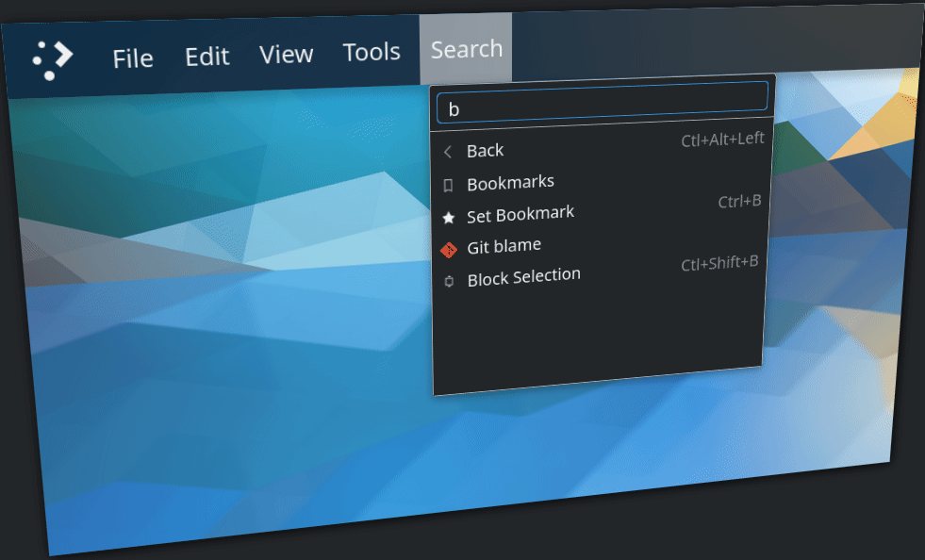Click the KDE Plasma logo icon
This screenshot has width=925, height=560.
click(53, 59)
